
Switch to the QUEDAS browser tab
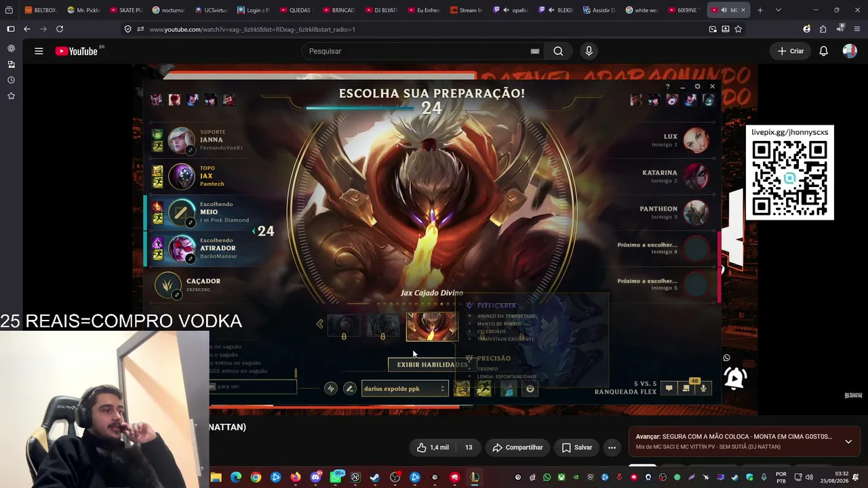(x=295, y=10)
